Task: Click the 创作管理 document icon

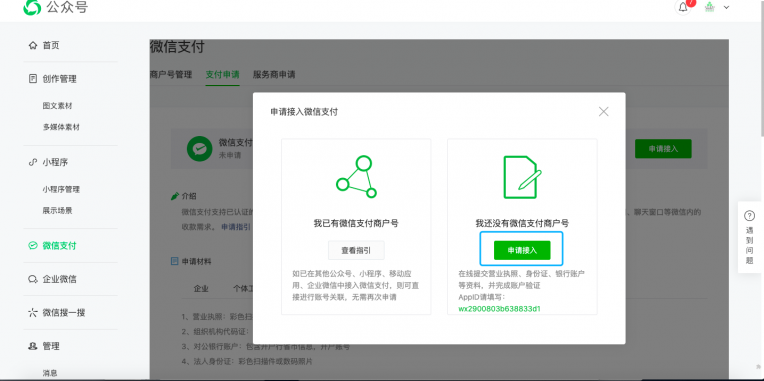Action: click(x=33, y=78)
